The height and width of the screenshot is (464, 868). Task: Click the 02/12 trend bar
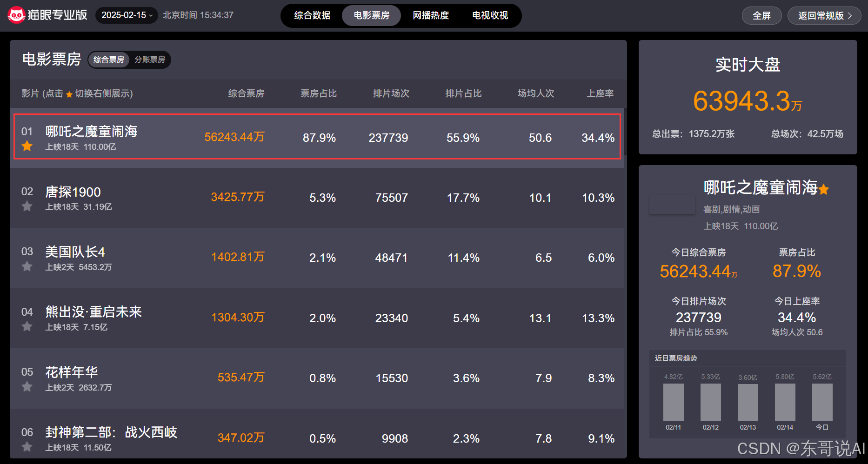click(710, 402)
